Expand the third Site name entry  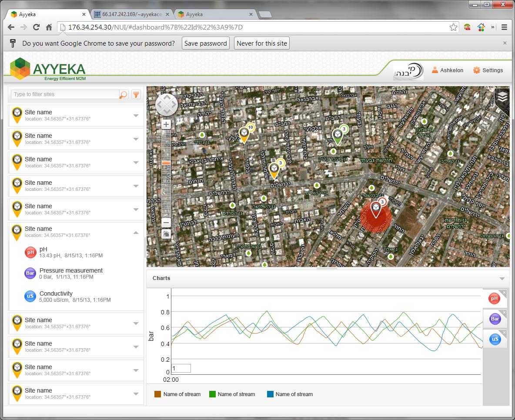coord(136,163)
